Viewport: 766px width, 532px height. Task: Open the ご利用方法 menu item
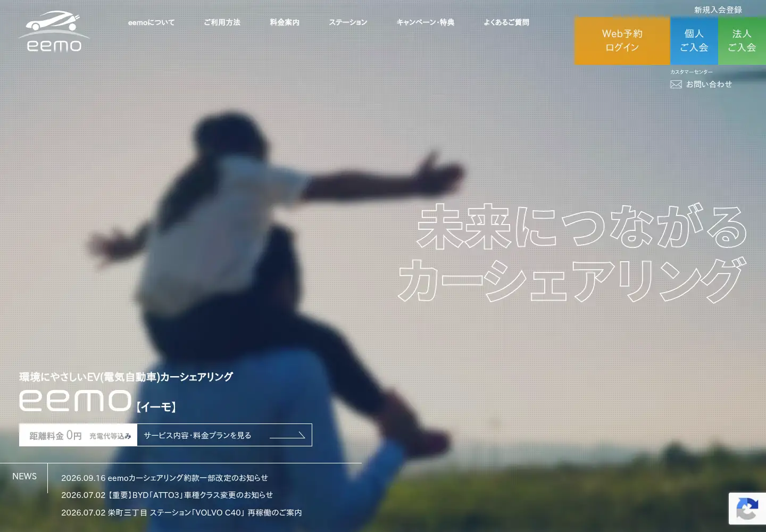222,22
